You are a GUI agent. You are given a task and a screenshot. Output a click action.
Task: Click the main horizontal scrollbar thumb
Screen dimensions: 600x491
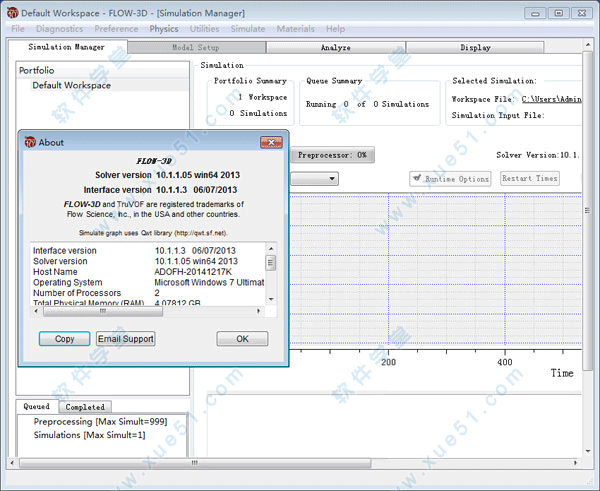[x=195, y=463]
